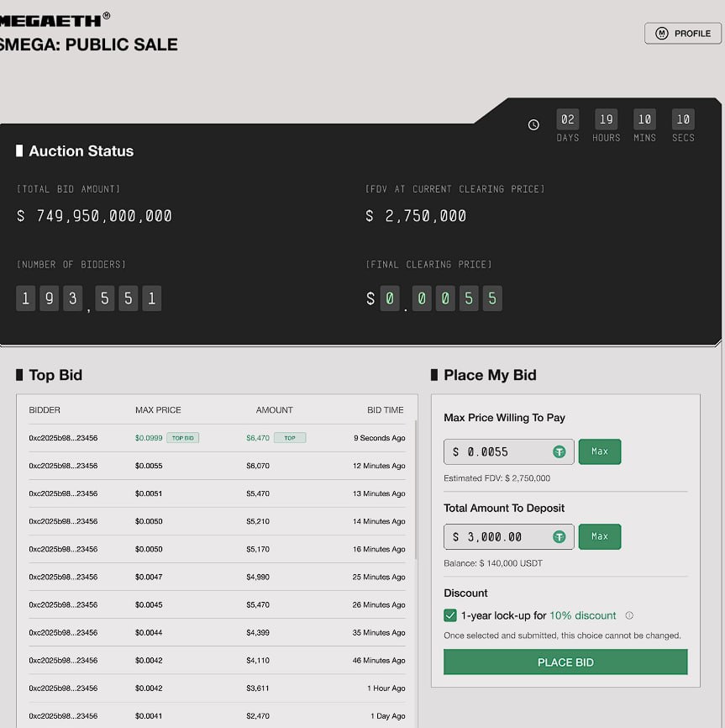725x728 pixels.
Task: Click the info icon beside 10% discount
Action: pyautogui.click(x=629, y=615)
